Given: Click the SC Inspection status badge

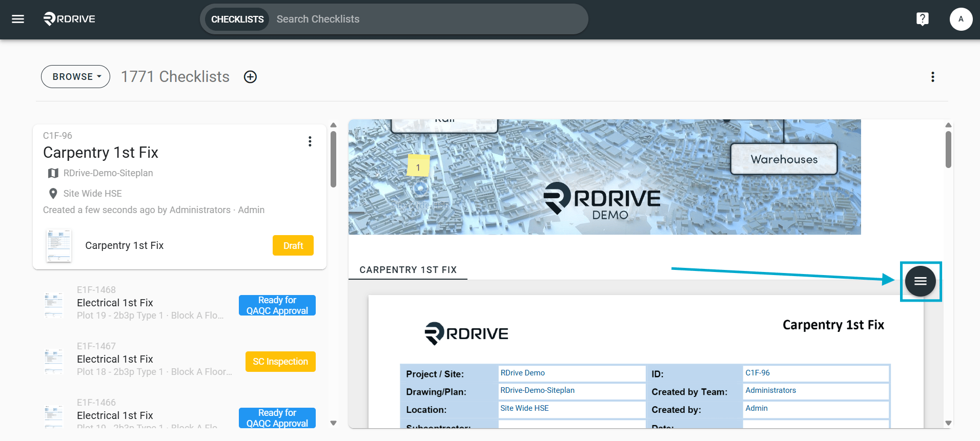Looking at the screenshot, I should (280, 362).
